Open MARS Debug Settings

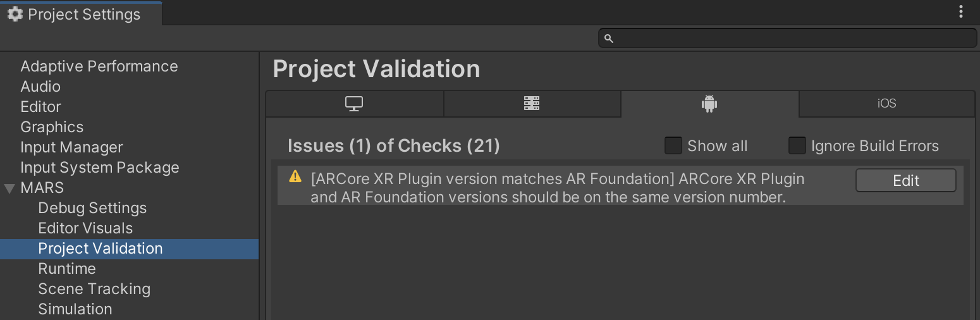pos(92,208)
